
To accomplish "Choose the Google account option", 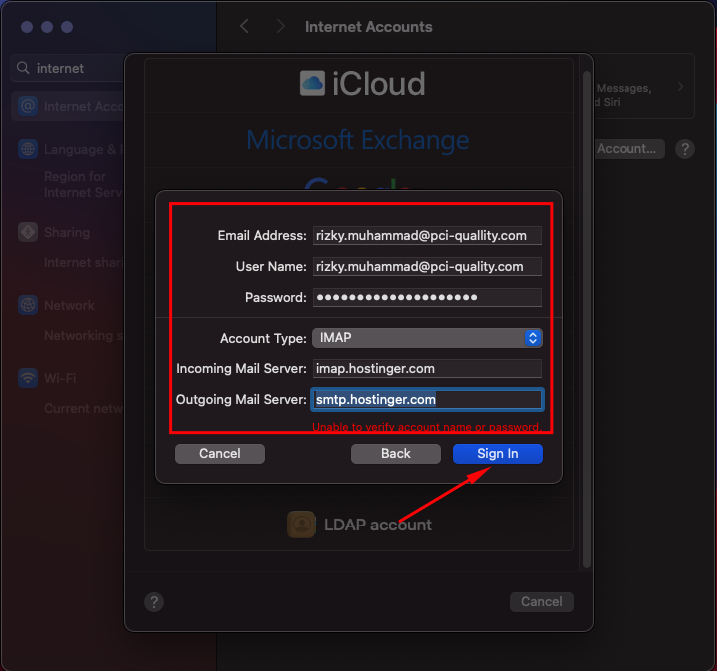I will click(358, 184).
